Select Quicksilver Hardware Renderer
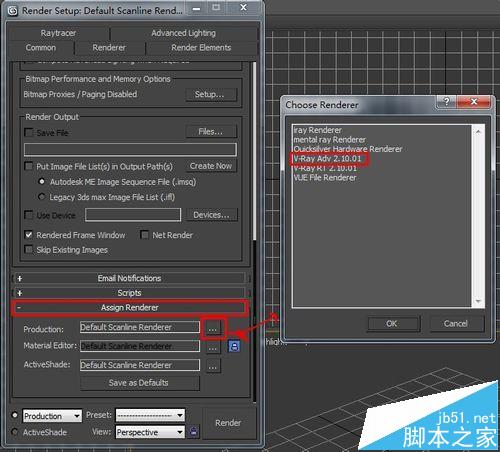 [x=348, y=149]
